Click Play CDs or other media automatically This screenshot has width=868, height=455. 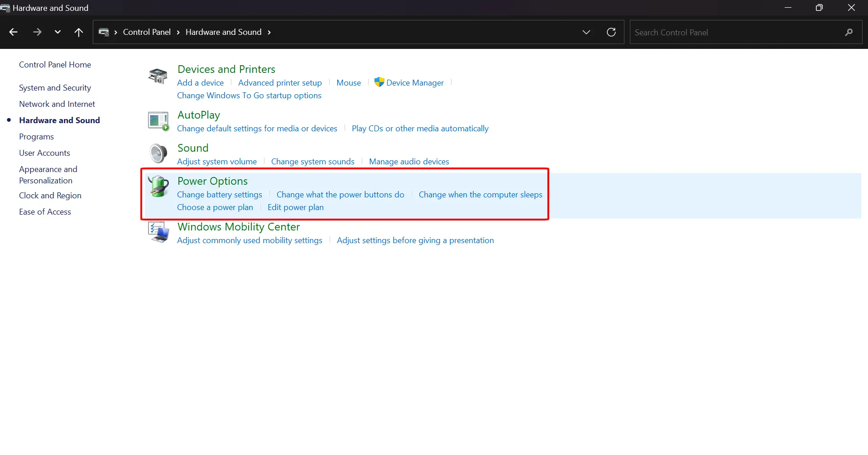pos(420,129)
